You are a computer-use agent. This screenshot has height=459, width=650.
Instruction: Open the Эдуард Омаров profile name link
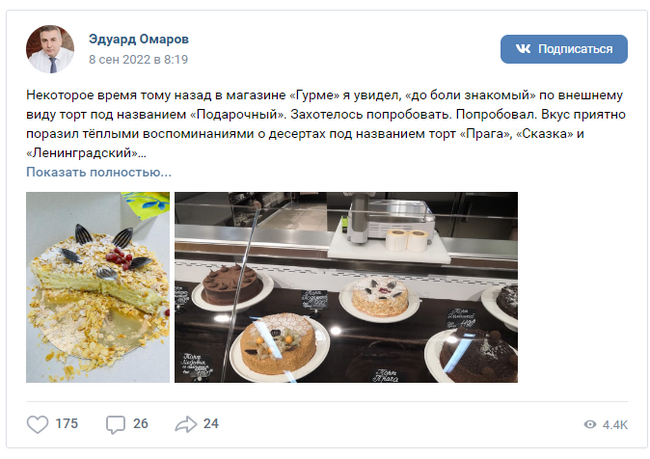[138, 39]
